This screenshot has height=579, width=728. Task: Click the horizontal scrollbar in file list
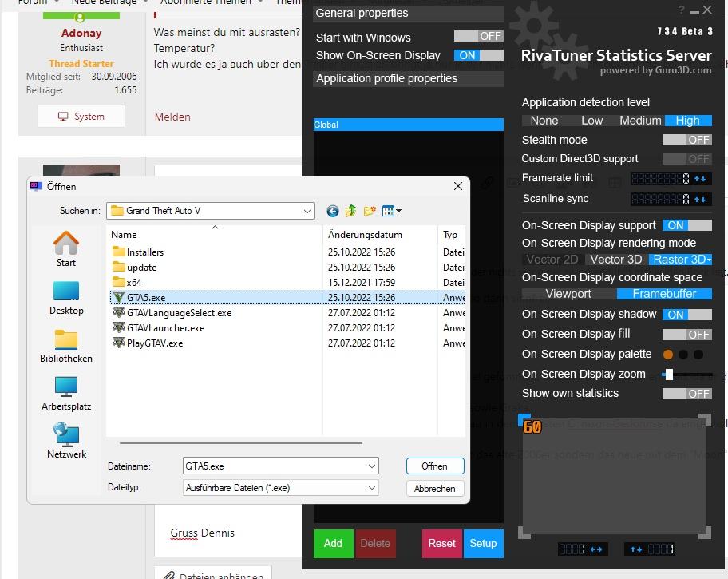(x=241, y=443)
